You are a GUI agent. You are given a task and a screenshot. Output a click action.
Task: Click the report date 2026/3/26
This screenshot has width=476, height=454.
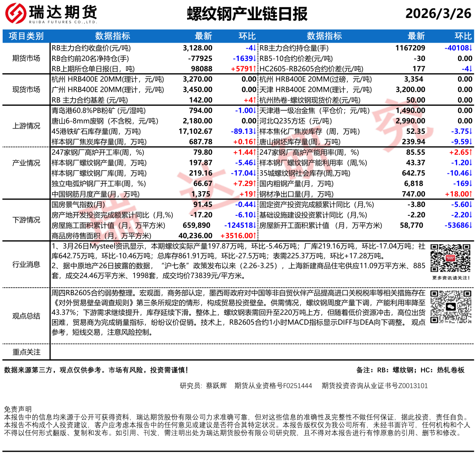point(438,14)
